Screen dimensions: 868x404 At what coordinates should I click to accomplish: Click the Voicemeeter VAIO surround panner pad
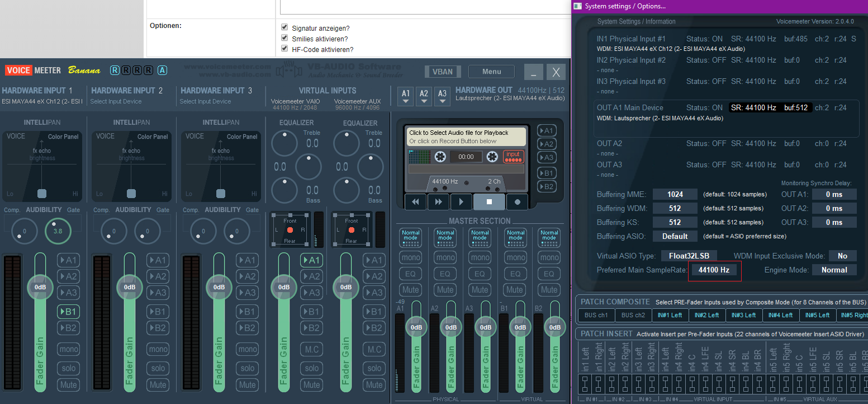pos(290,230)
